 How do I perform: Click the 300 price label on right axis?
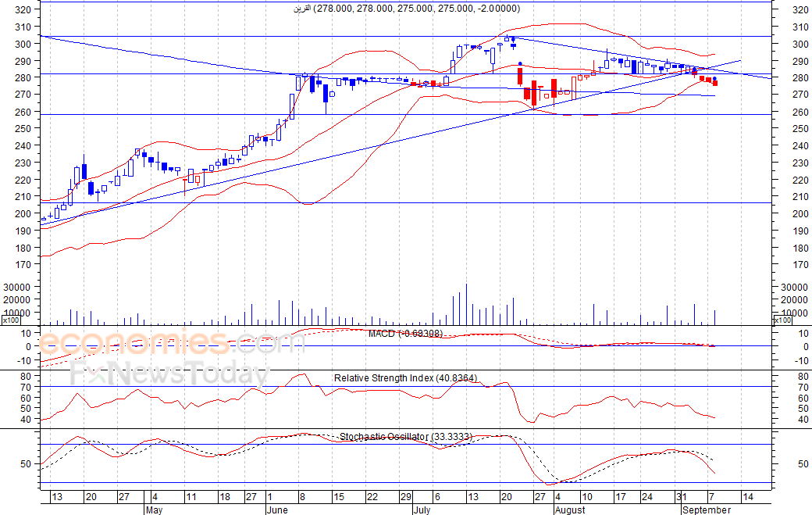coord(800,44)
